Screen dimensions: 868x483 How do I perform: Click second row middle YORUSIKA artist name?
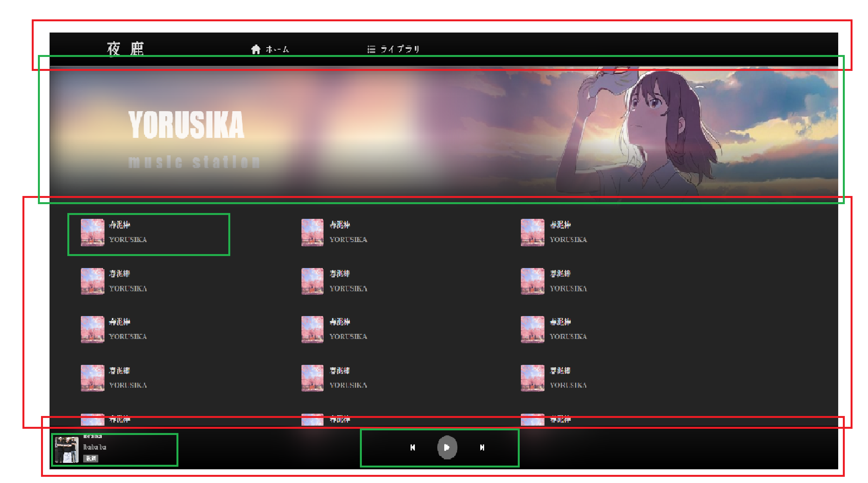click(x=348, y=289)
